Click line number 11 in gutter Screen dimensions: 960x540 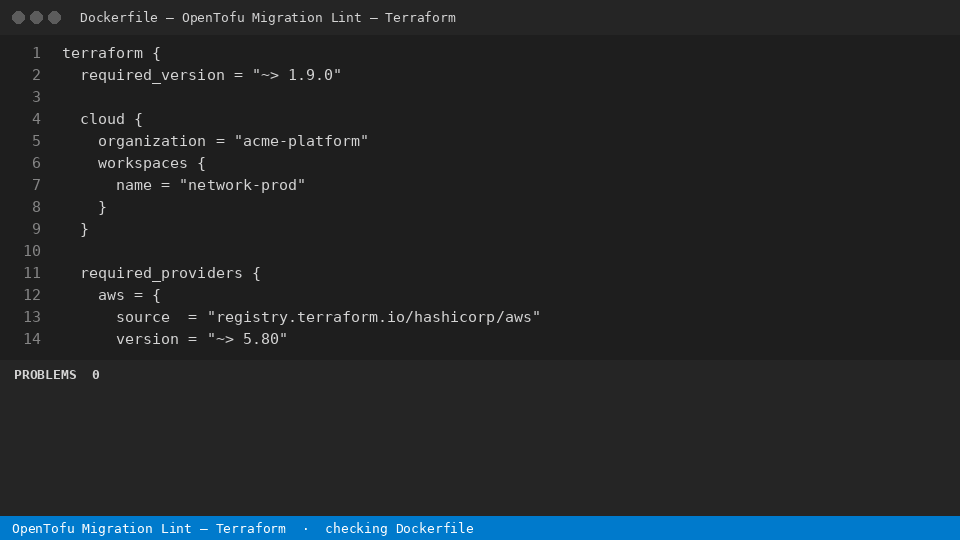(x=32, y=273)
